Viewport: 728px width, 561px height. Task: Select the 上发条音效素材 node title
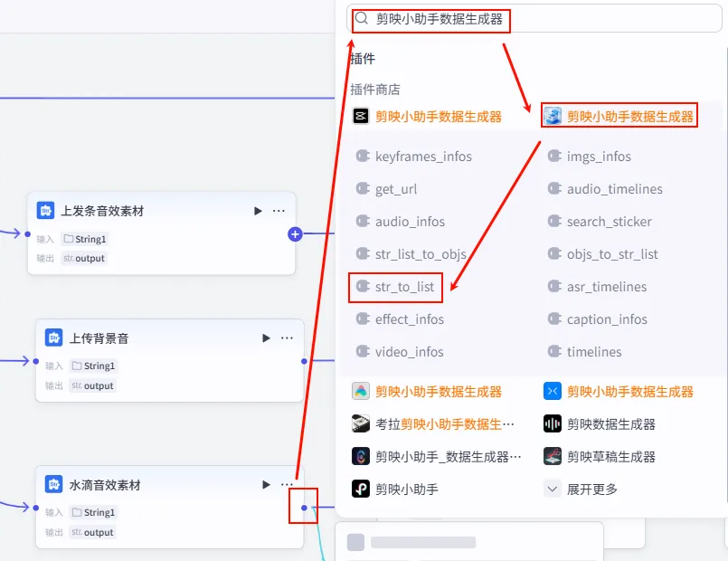tap(102, 211)
